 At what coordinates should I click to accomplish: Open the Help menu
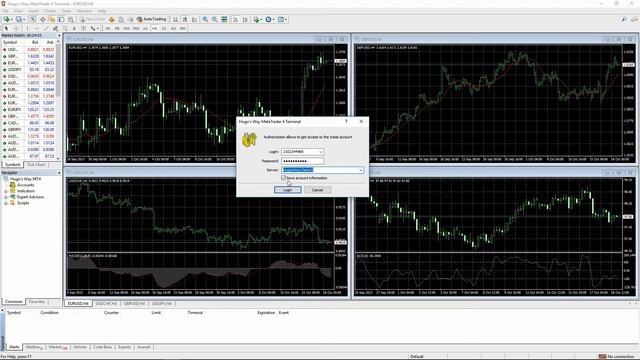click(x=102, y=11)
